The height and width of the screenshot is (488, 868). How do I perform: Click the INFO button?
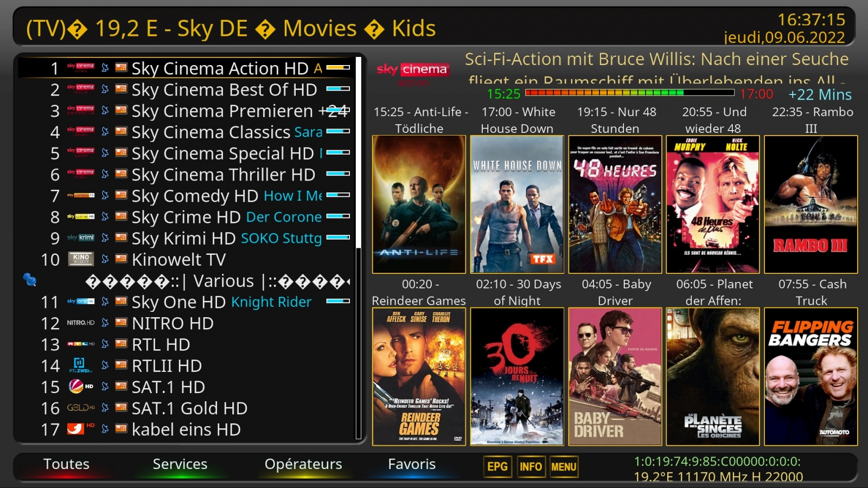(531, 467)
